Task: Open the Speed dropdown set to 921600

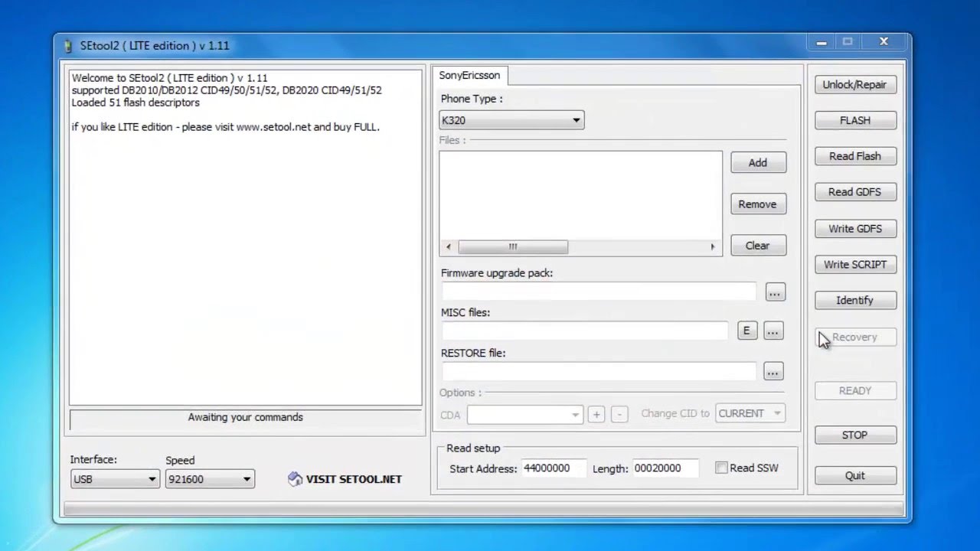Action: [209, 479]
